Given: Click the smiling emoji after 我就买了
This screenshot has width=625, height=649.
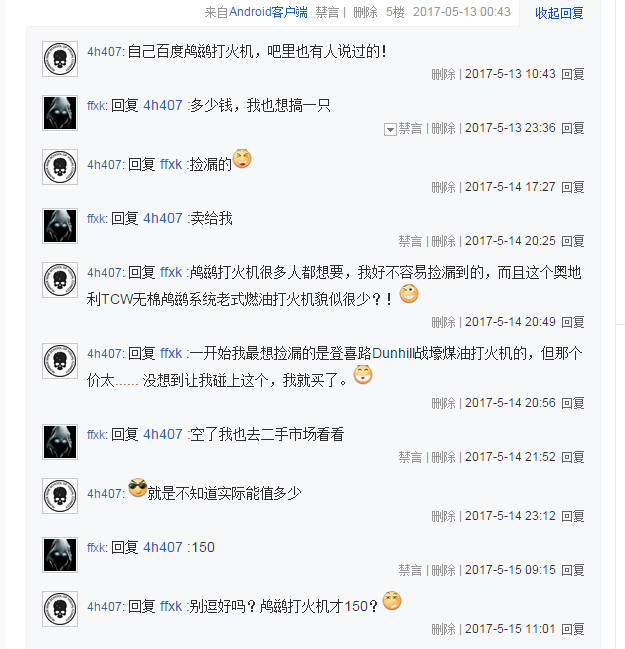Looking at the screenshot, I should pos(363,375).
